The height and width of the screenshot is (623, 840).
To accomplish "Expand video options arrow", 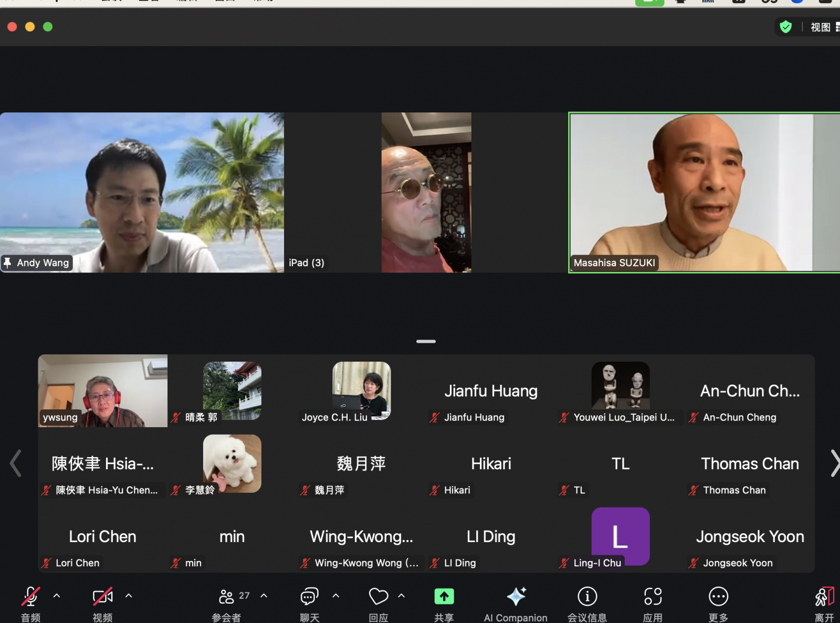I will pos(129,596).
